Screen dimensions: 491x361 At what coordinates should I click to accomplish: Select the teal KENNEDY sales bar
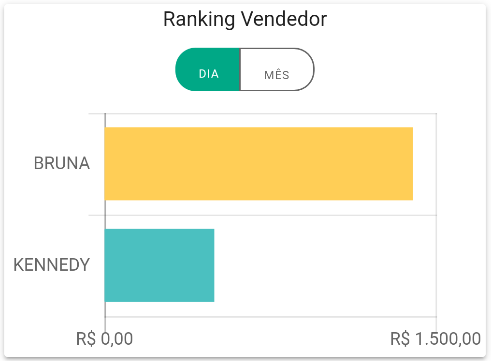click(x=159, y=265)
